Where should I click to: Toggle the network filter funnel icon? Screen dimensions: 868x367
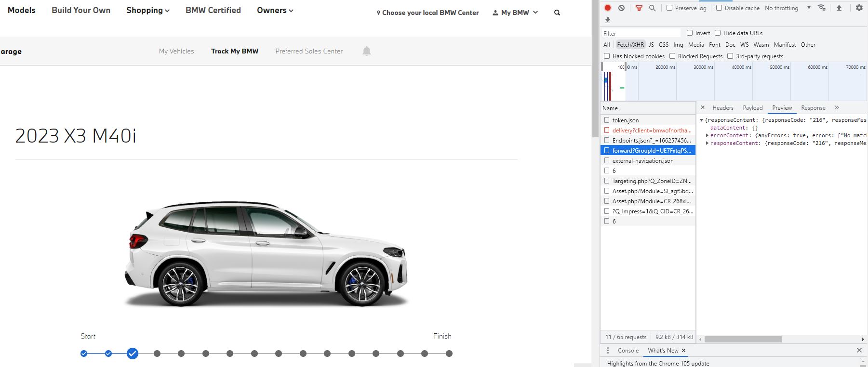pos(639,8)
